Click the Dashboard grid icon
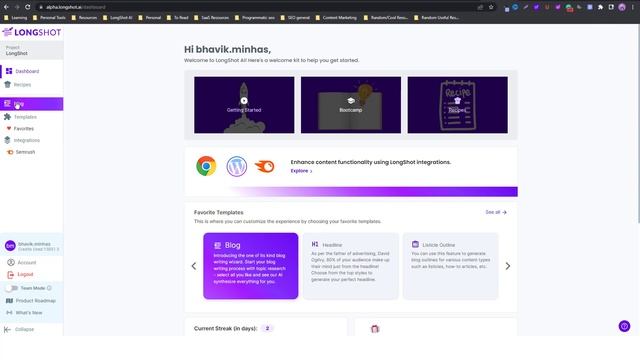 (x=9, y=71)
